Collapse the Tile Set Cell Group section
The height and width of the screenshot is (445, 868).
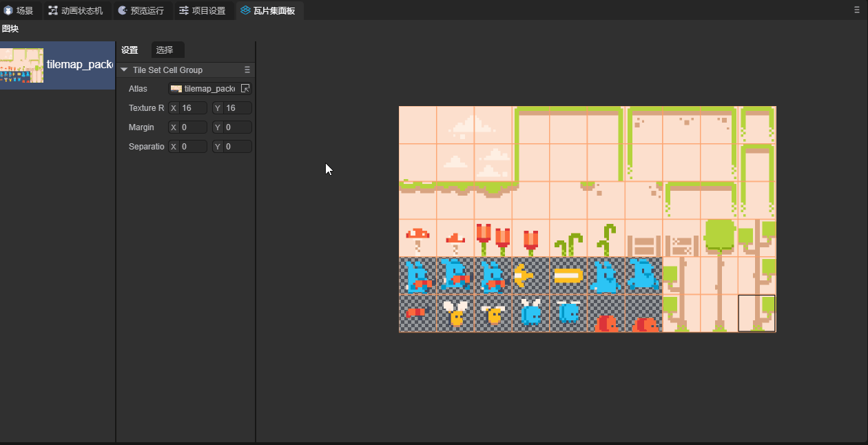click(124, 70)
